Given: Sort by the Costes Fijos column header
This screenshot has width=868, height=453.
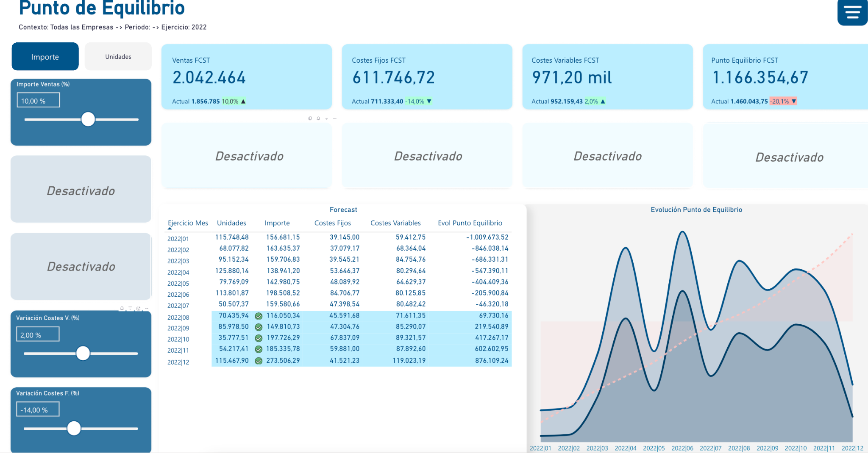Looking at the screenshot, I should click(x=333, y=223).
